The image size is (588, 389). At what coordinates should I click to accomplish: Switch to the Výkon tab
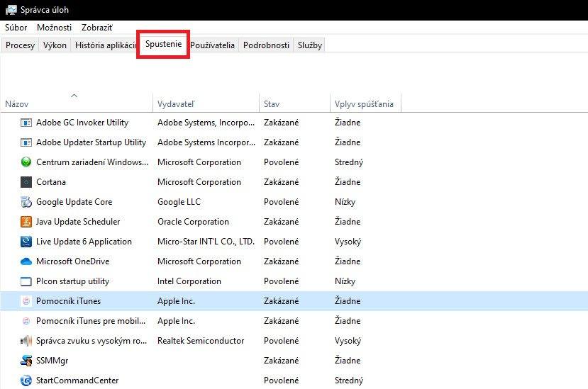click(x=55, y=45)
